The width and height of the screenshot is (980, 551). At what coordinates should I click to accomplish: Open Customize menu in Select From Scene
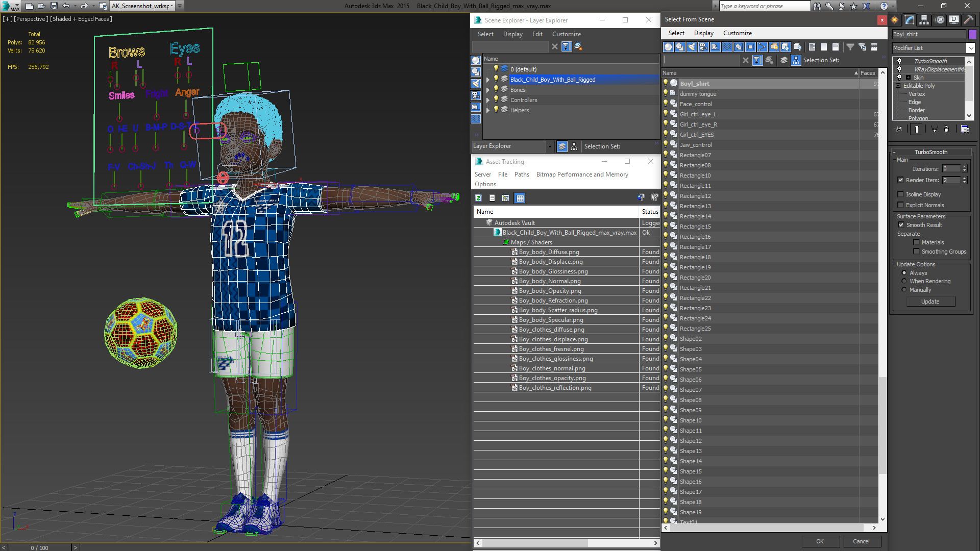click(737, 33)
